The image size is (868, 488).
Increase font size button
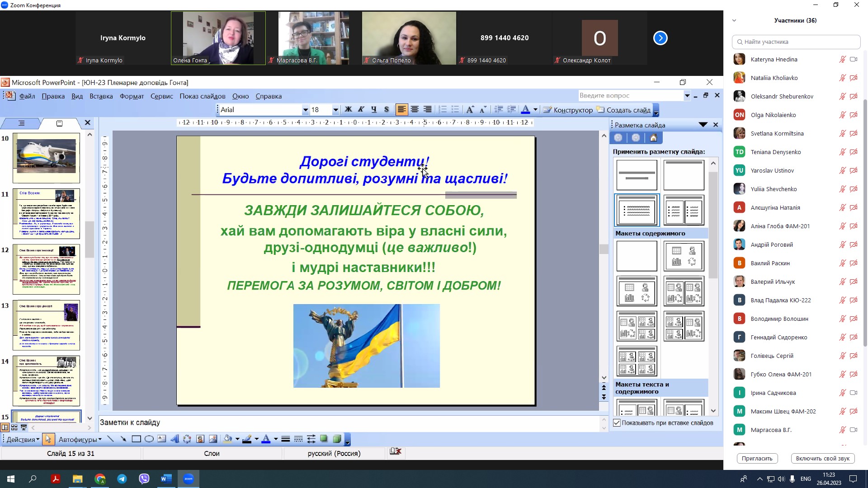click(470, 110)
